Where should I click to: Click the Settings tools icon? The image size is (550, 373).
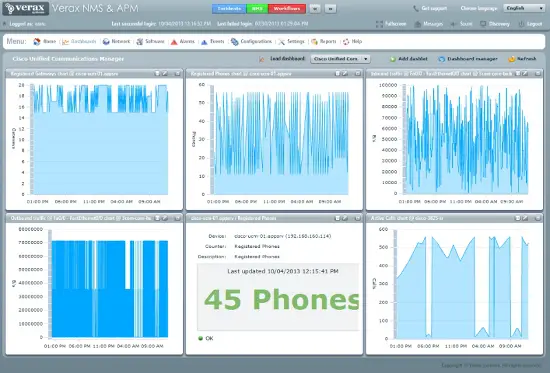pos(282,42)
